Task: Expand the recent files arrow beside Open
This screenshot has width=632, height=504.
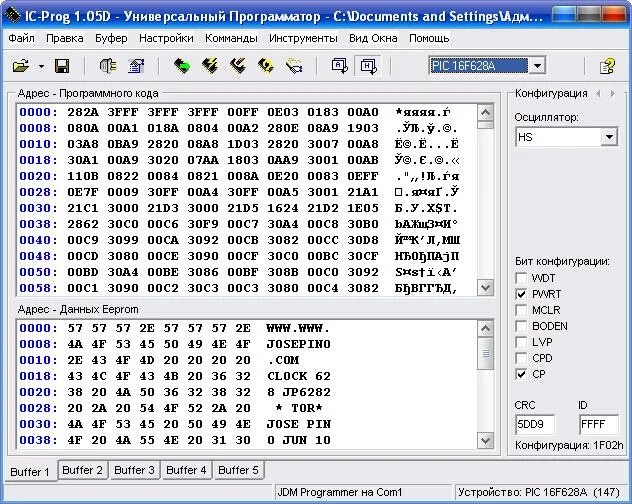Action: 42,66
